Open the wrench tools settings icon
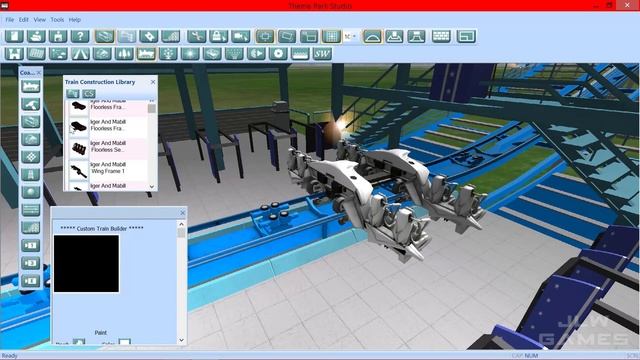 197,36
